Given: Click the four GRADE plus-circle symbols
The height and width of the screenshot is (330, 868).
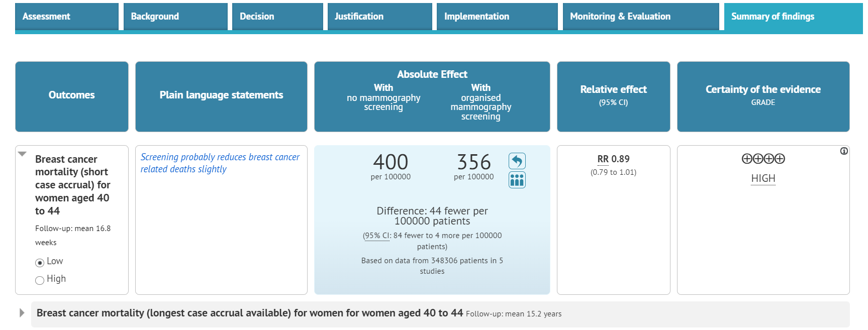Looking at the screenshot, I should 763,158.
